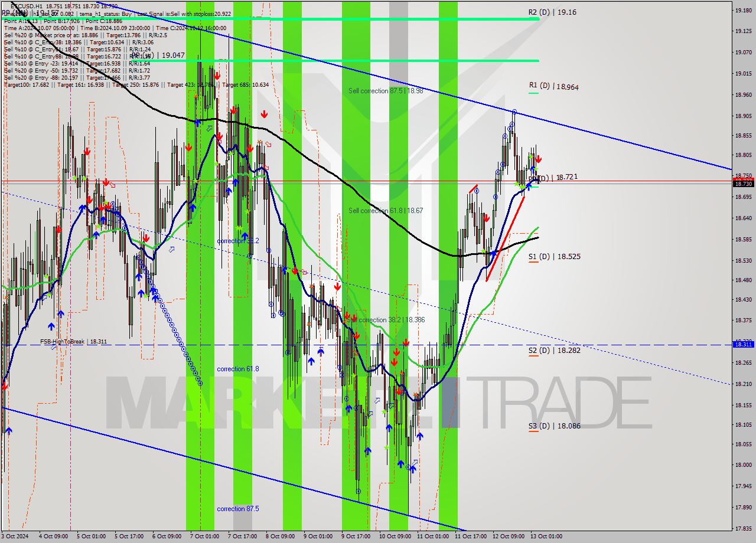The height and width of the screenshot is (543, 756).
Task: Click 18.055 on the price axis
Action: click(743, 444)
